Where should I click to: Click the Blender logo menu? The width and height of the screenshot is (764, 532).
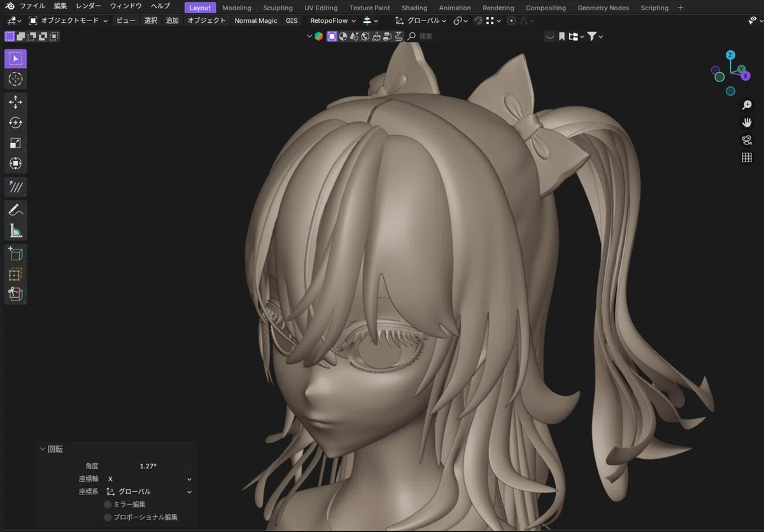pos(10,6)
